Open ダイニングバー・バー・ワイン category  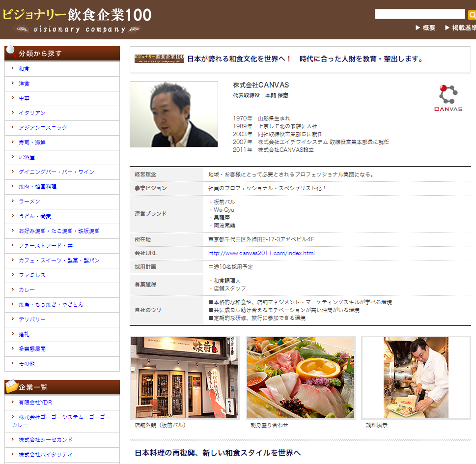[56, 172]
